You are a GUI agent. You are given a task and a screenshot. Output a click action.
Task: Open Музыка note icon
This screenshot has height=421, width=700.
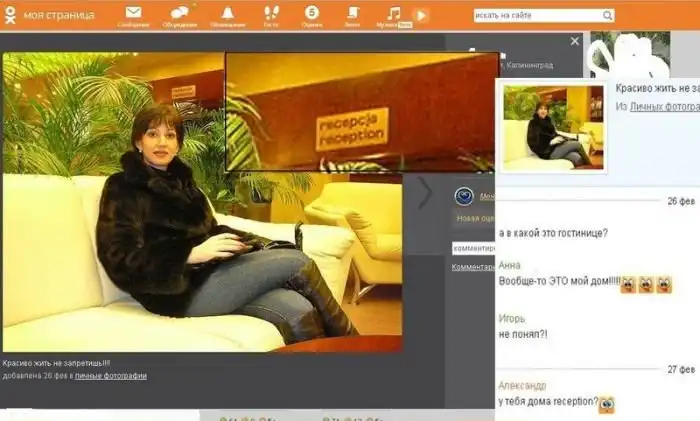point(394,13)
